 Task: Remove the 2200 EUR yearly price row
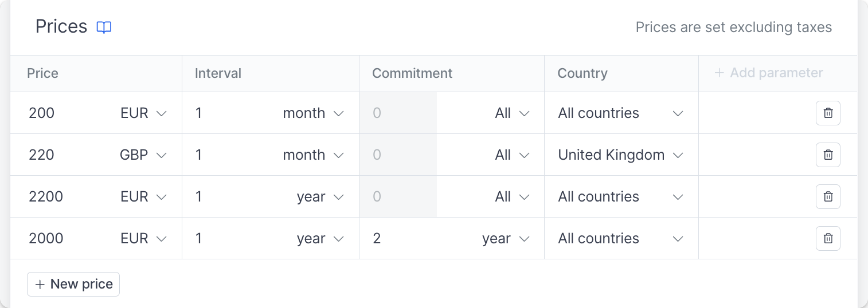coord(828,196)
